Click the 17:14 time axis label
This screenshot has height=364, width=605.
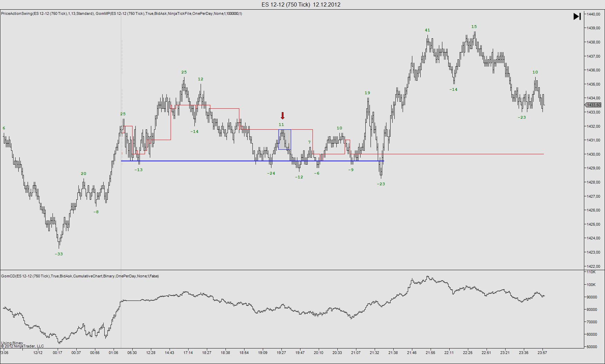pyautogui.click(x=188, y=353)
